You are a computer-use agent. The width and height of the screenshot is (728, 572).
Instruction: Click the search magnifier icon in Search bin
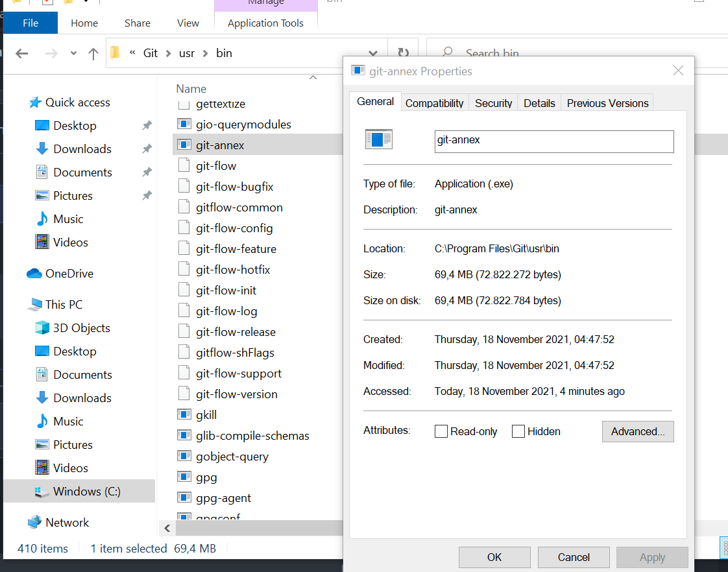pos(447,52)
